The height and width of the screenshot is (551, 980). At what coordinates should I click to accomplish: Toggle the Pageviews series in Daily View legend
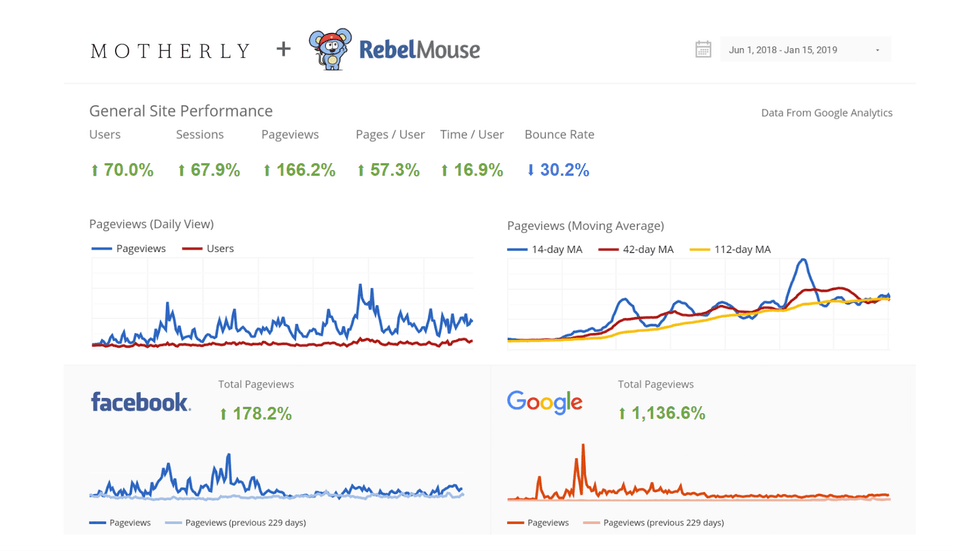pos(128,249)
